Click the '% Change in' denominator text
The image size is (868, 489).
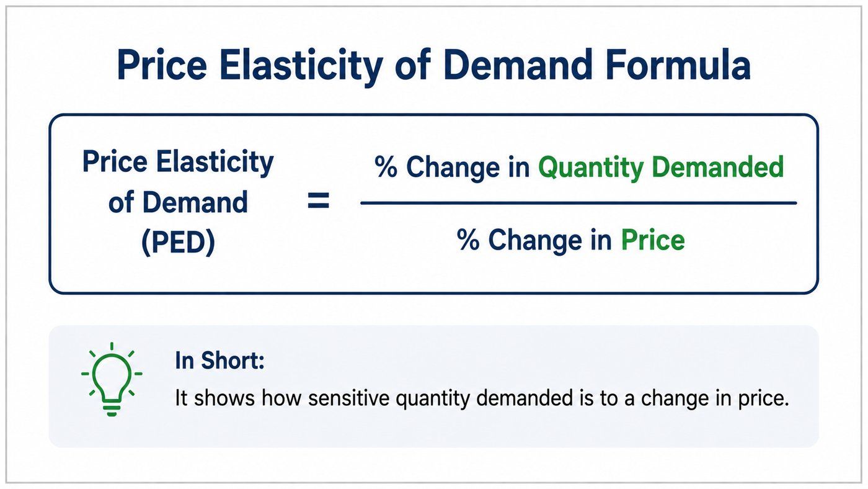click(535, 240)
